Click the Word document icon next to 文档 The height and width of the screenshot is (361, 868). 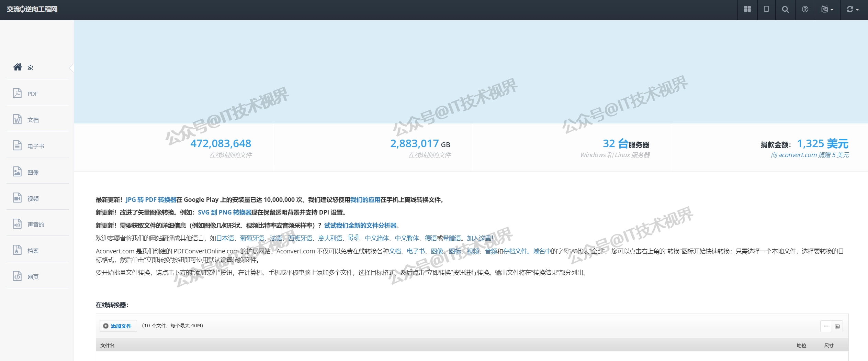17,119
